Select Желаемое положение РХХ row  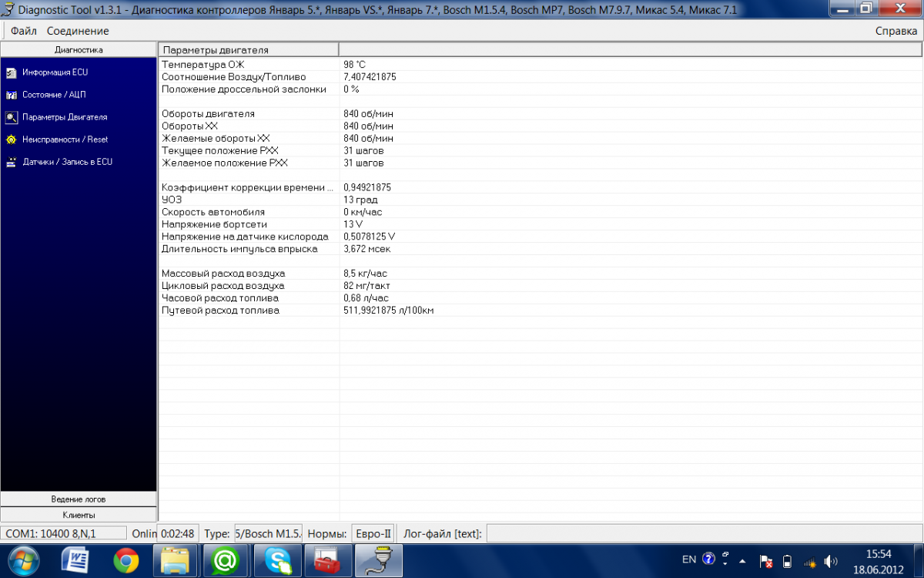(x=540, y=163)
